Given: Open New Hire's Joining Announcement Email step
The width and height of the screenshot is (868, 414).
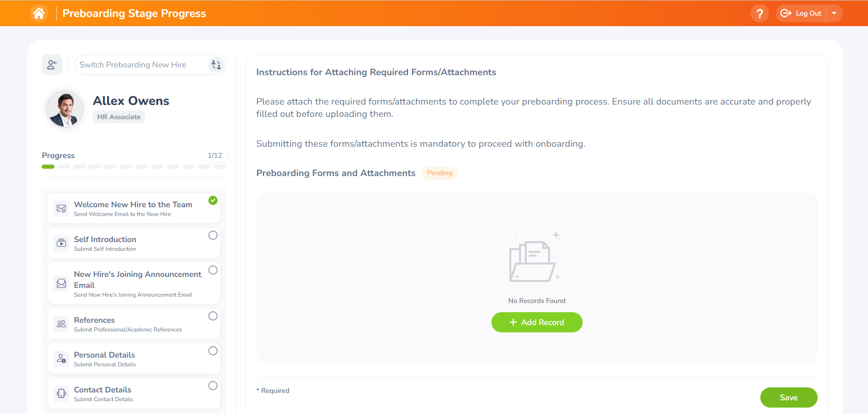Looking at the screenshot, I should click(134, 283).
